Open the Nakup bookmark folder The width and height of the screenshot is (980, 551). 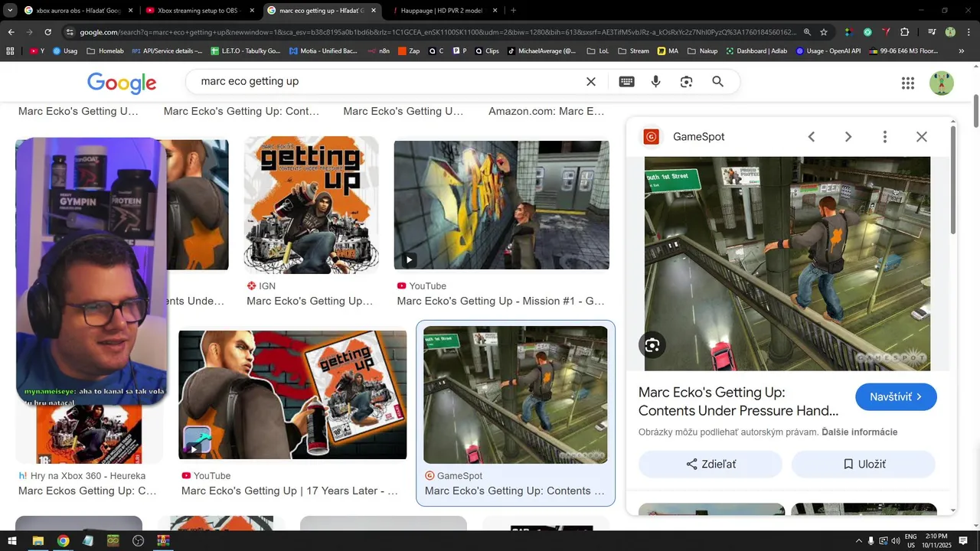pos(702,51)
